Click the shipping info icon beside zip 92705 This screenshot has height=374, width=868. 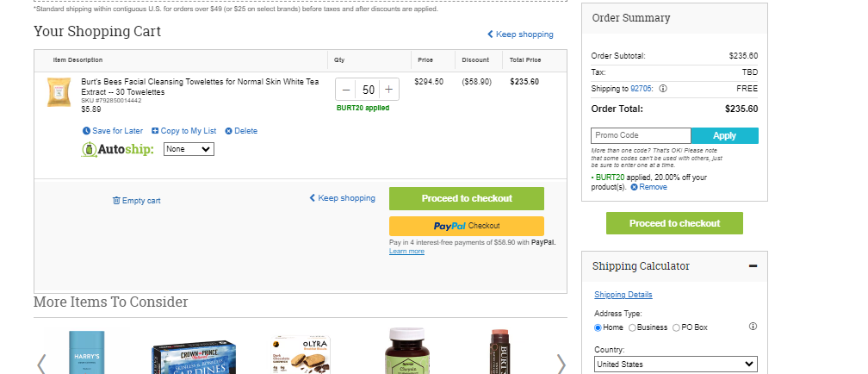click(663, 89)
